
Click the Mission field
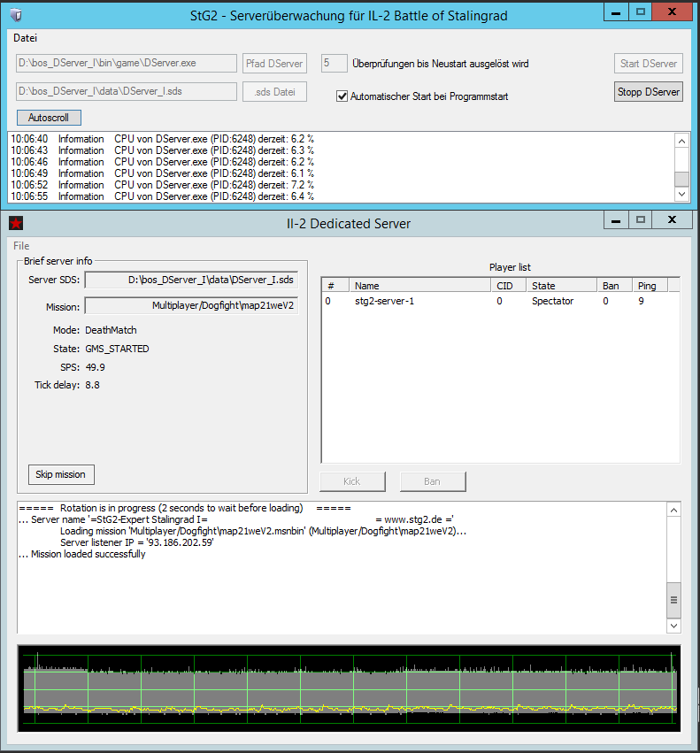(191, 306)
